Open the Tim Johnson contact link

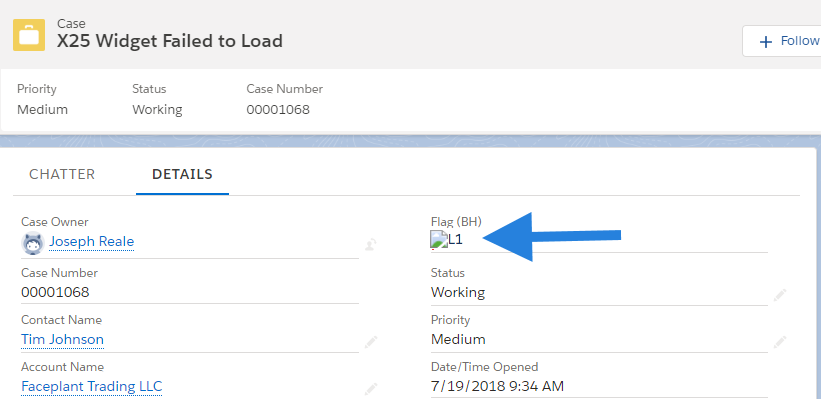point(62,339)
